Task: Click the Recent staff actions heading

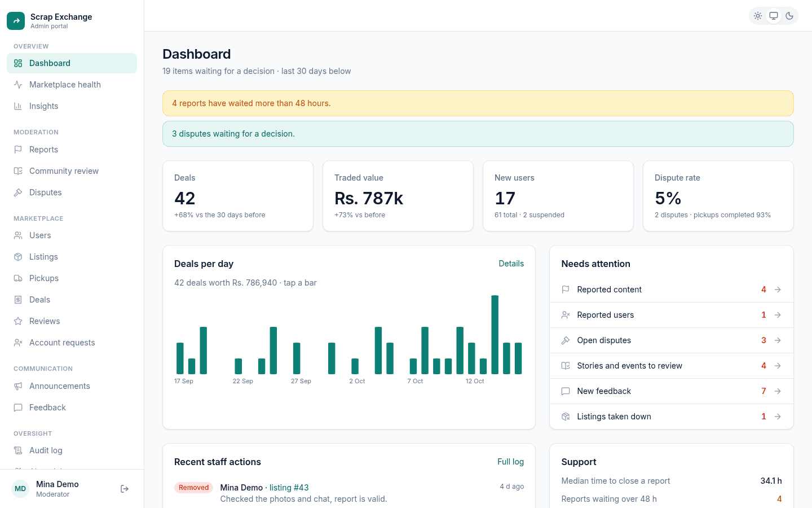Action: 218,462
